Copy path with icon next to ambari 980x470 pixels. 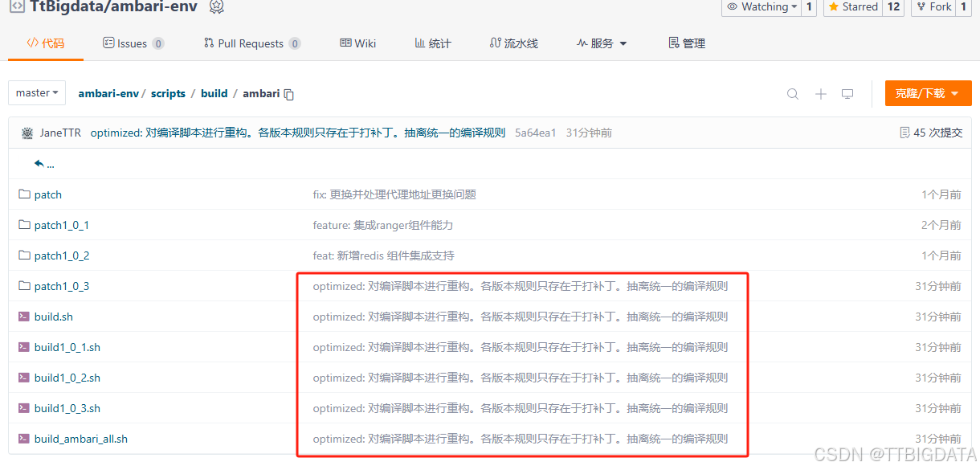coord(289,94)
